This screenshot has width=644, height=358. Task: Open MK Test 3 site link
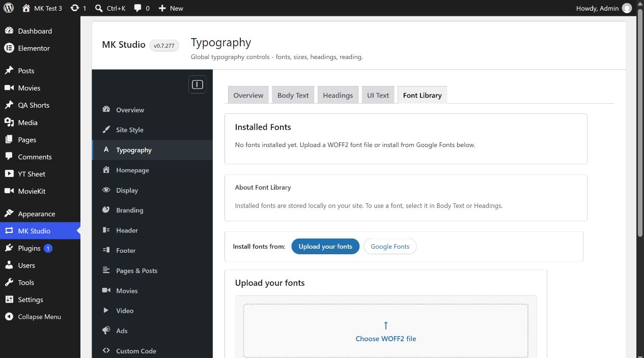(42, 8)
